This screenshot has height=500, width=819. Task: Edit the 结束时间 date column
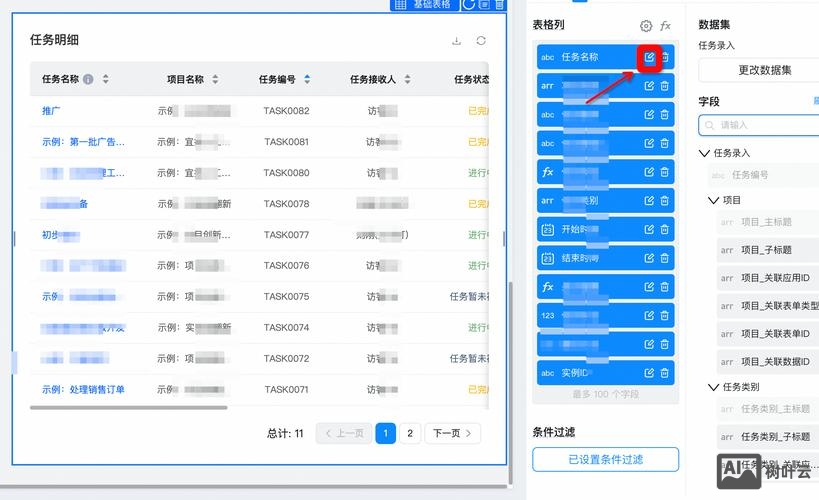click(x=649, y=258)
